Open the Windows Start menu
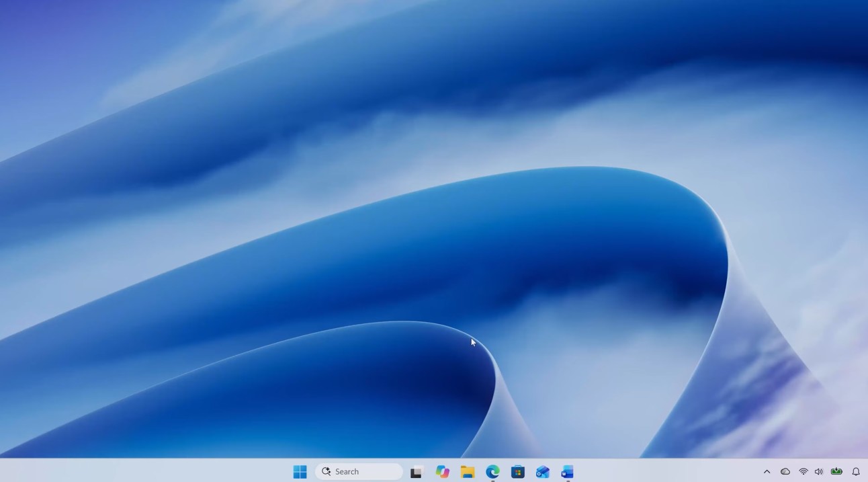 click(300, 472)
